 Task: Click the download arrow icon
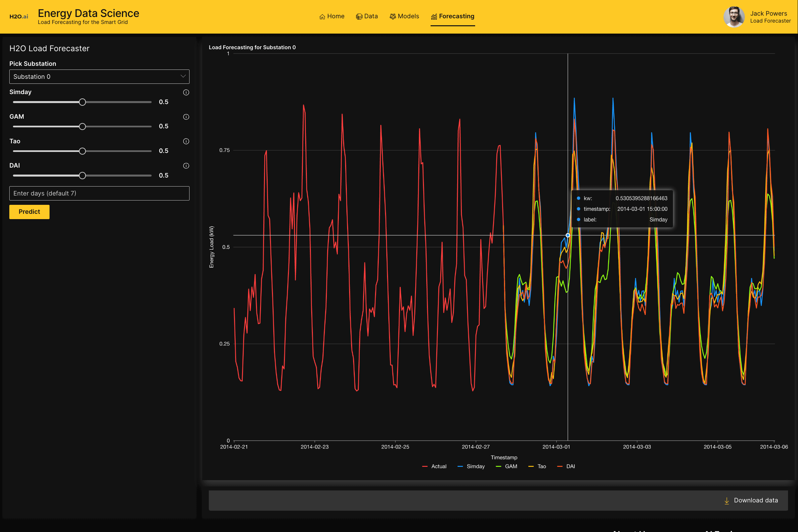click(x=727, y=500)
